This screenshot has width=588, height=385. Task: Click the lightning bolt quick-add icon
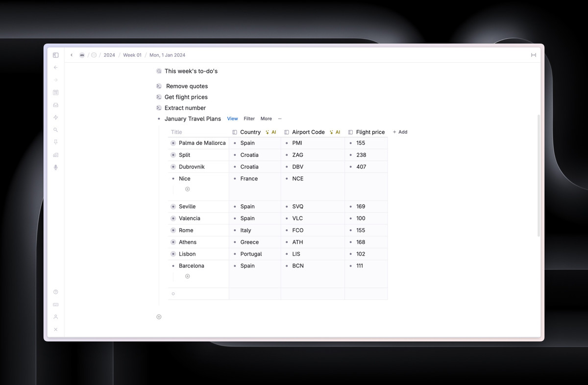coord(56,118)
